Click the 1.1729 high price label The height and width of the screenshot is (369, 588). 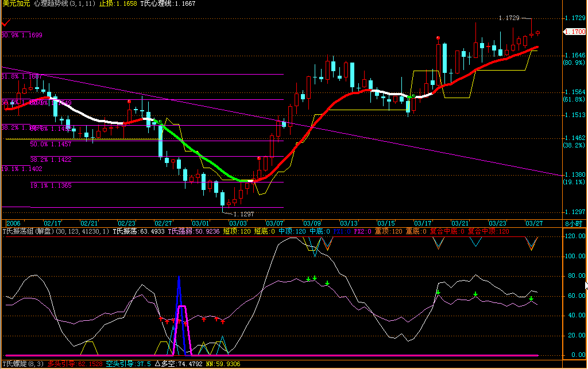pyautogui.click(x=509, y=18)
